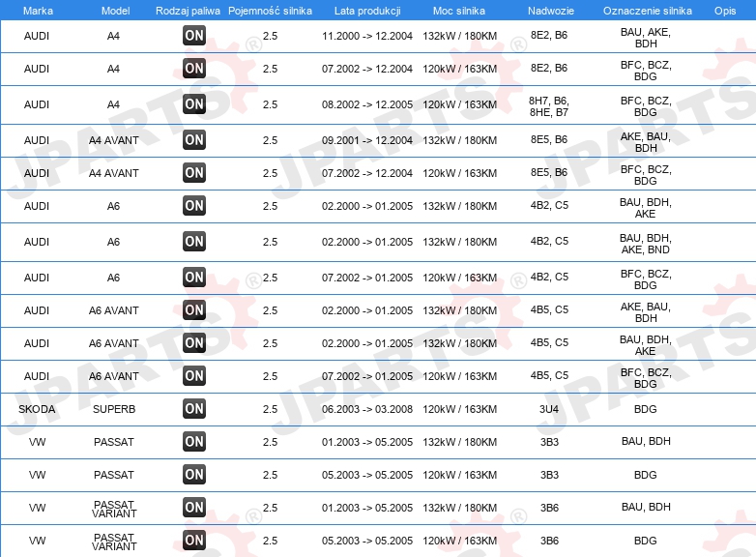Click the Oznaczenie silnika column header
756x557 pixels.
(647, 11)
